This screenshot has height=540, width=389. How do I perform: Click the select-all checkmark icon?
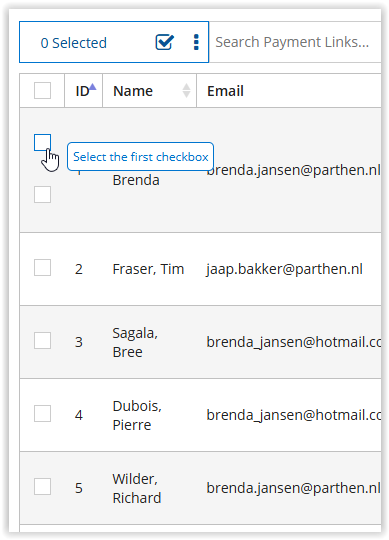165,42
